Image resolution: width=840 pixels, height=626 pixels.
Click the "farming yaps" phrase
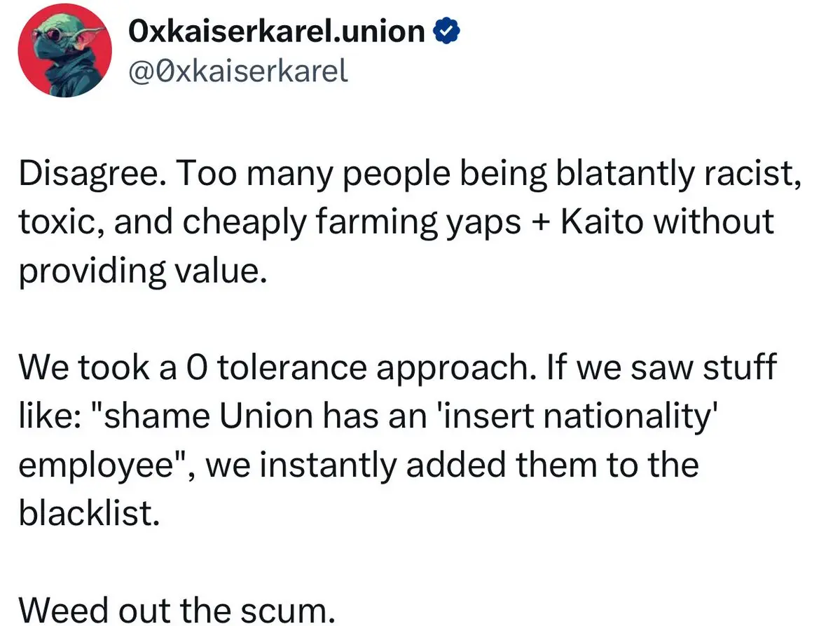418,223
